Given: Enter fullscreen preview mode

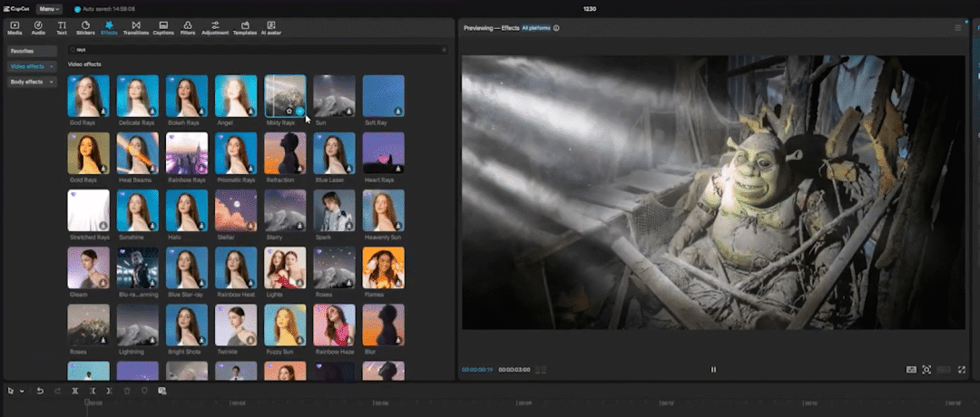Looking at the screenshot, I should [x=962, y=370].
